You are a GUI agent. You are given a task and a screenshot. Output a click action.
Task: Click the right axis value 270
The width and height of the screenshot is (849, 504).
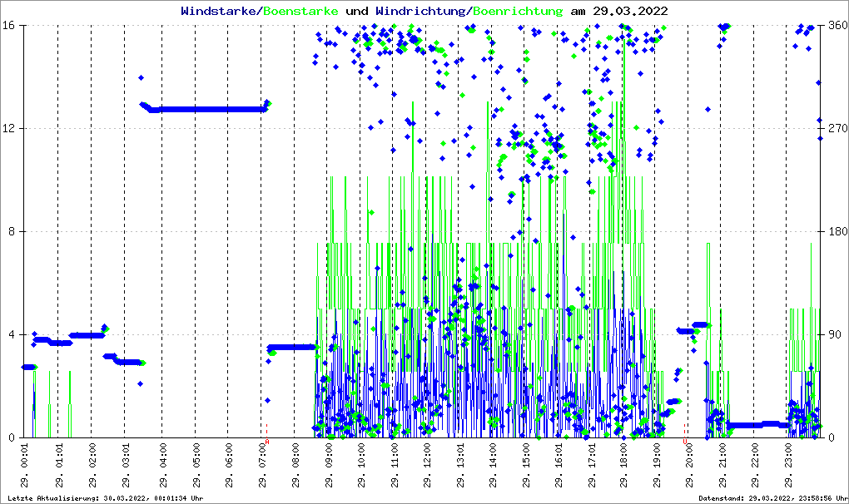pos(838,128)
